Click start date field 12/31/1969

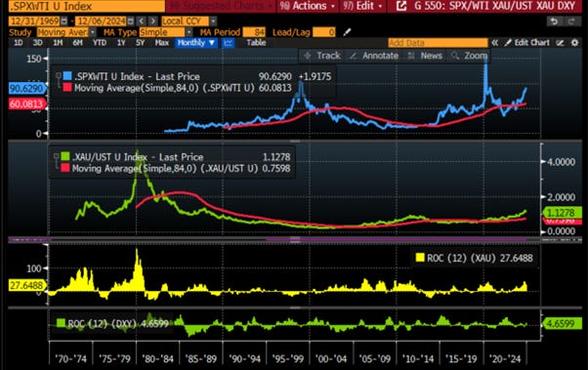coord(34,21)
